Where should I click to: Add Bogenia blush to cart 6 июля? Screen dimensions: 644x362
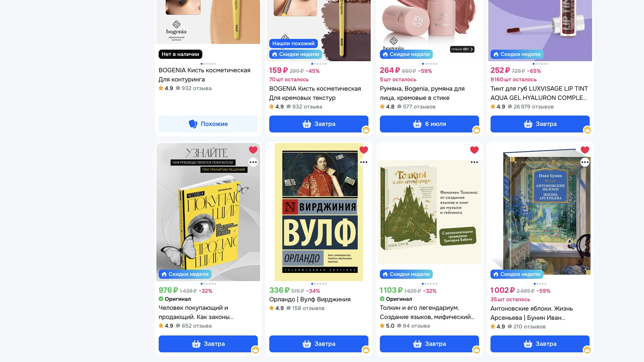coord(429,124)
